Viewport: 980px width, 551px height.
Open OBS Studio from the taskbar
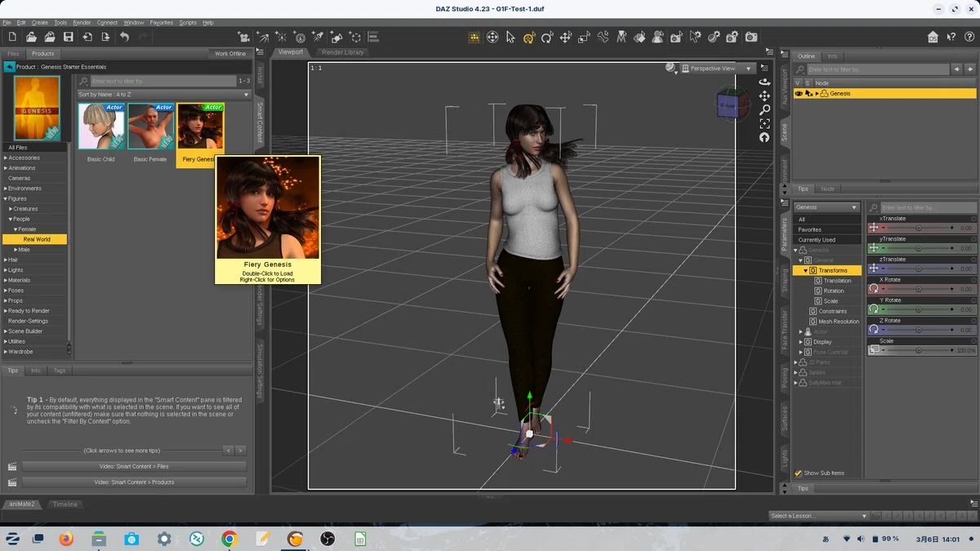coord(327,539)
